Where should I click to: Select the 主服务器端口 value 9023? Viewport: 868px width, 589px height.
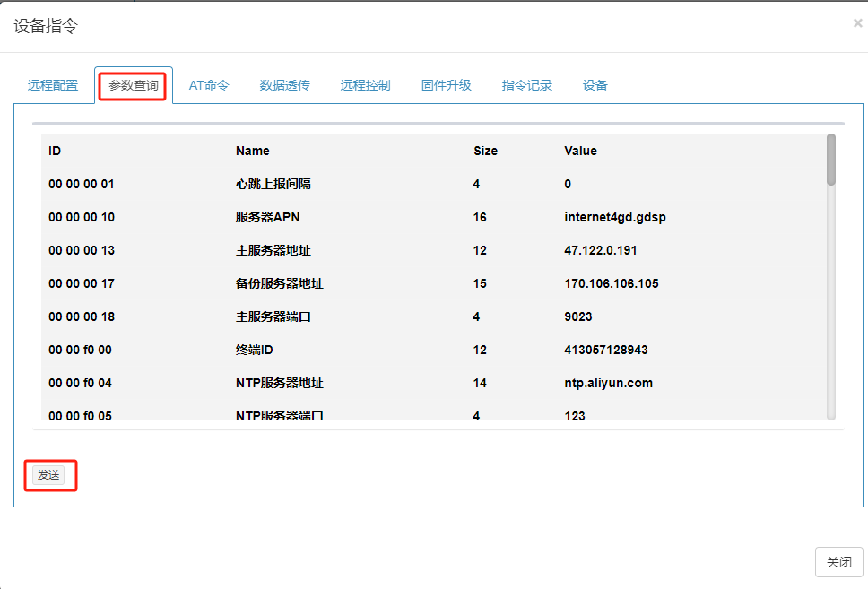coord(577,317)
